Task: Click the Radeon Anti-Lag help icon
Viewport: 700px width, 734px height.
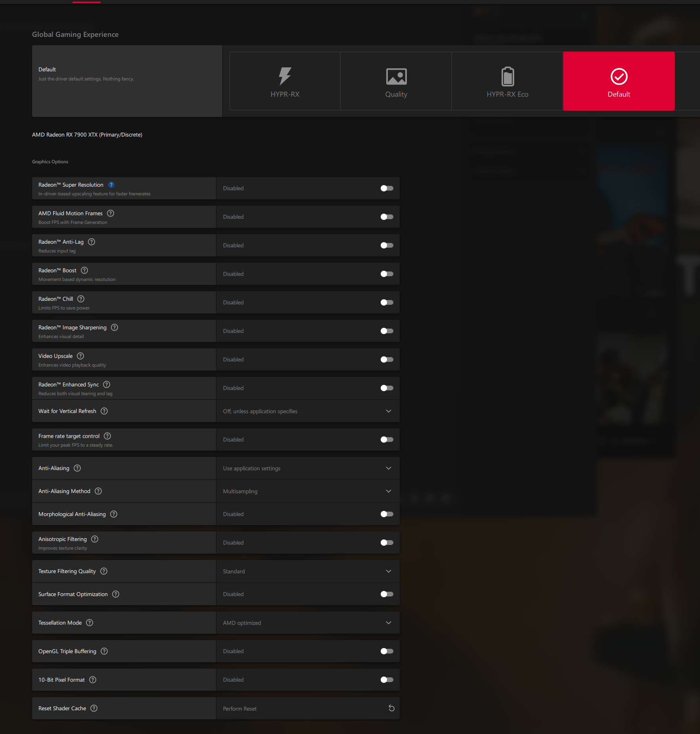Action: click(92, 242)
